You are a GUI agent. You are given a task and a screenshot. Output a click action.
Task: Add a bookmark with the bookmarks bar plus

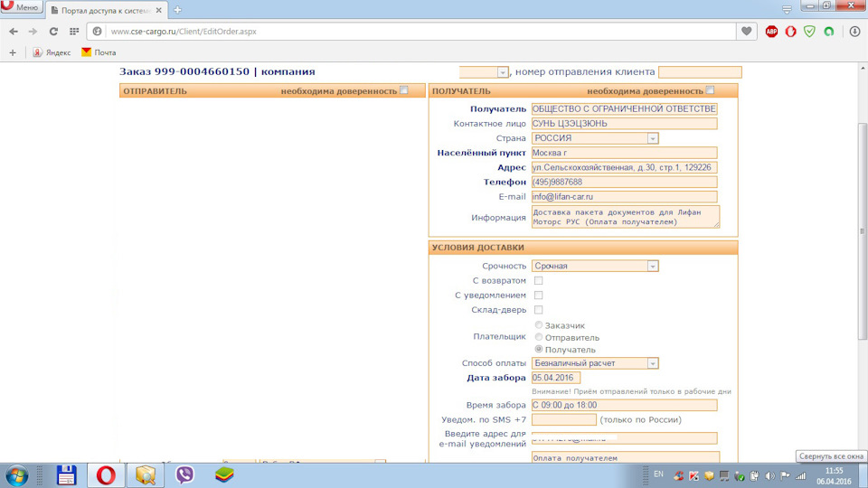pos(13,52)
